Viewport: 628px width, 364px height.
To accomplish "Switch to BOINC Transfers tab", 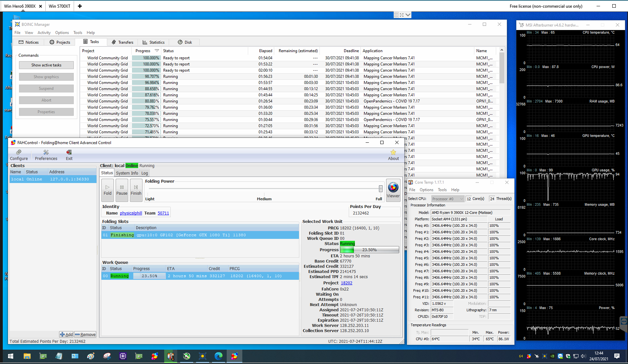I will point(122,42).
